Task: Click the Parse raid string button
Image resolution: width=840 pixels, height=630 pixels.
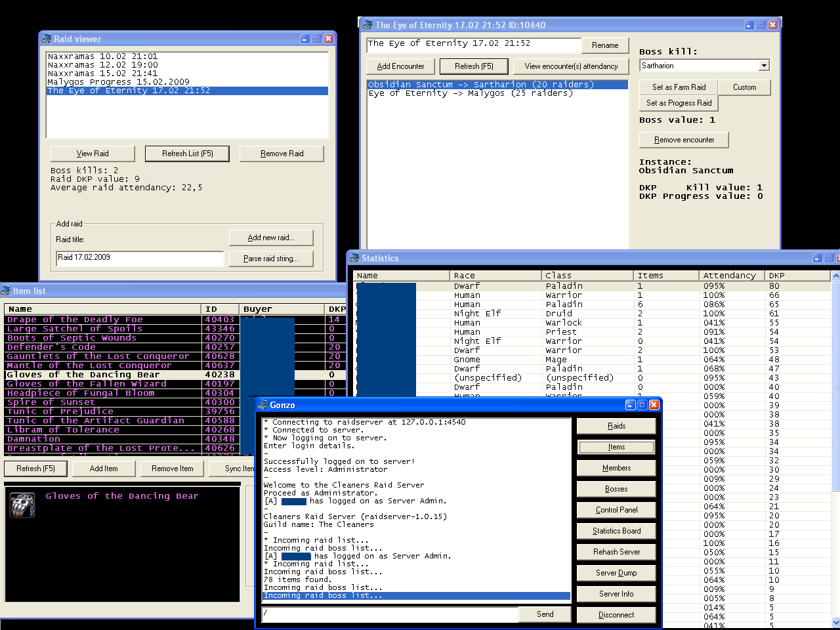Action: 271,259
